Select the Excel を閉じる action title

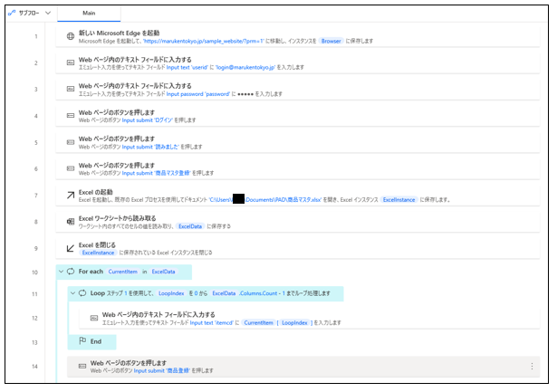(x=97, y=245)
